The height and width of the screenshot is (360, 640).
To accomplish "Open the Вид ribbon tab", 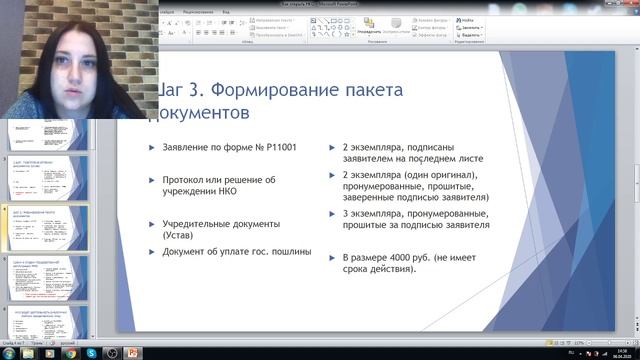I will click(x=226, y=12).
